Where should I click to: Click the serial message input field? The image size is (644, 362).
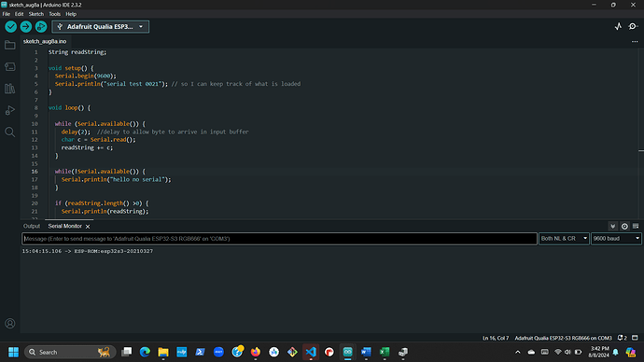[x=279, y=239]
